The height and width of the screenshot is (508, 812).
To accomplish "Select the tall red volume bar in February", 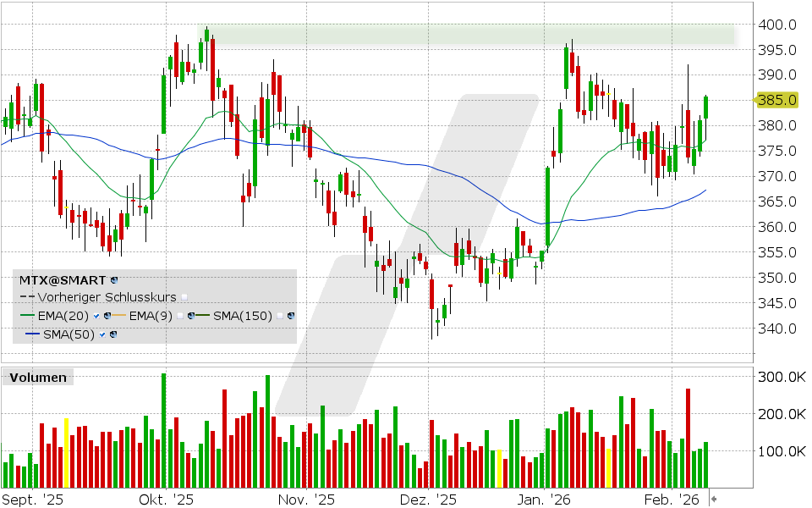I will click(686, 432).
